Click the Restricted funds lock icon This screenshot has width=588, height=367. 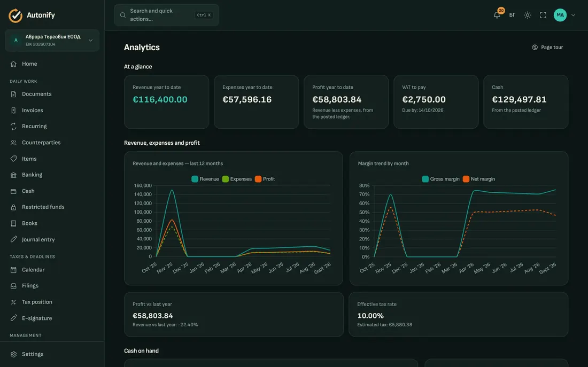13,207
